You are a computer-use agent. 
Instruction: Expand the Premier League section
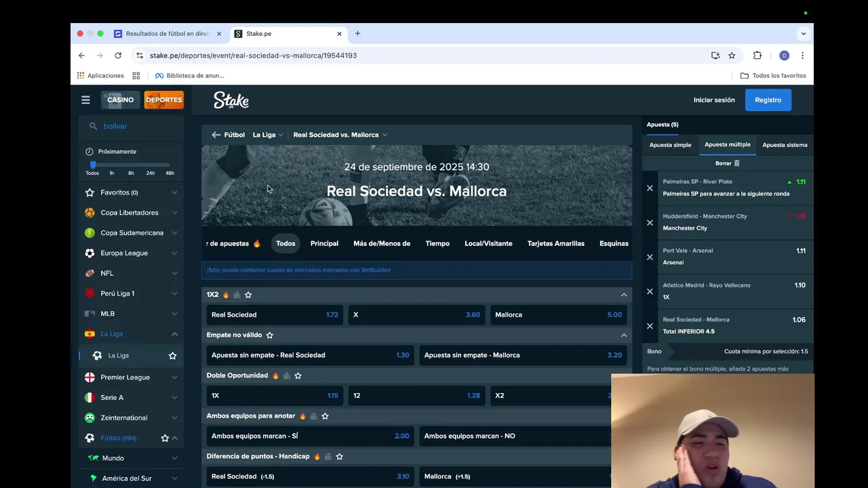(174, 378)
